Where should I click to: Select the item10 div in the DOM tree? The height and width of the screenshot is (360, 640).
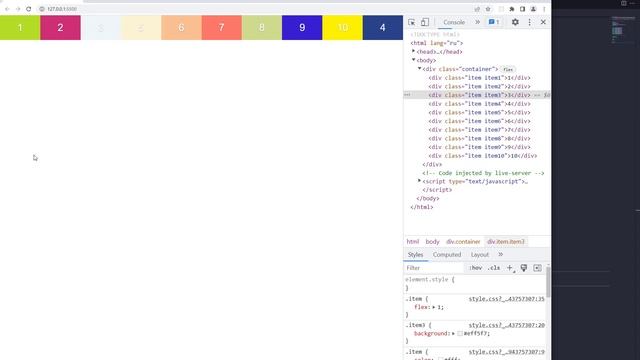click(x=482, y=156)
